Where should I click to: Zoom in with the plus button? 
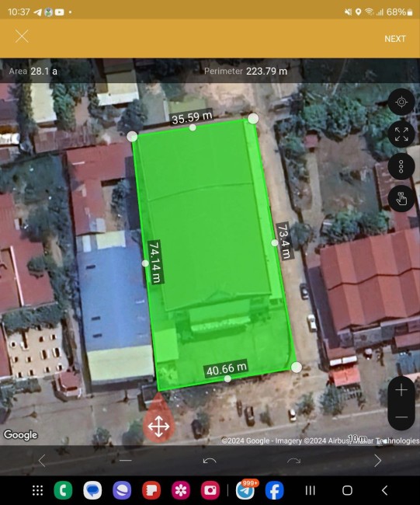[401, 390]
